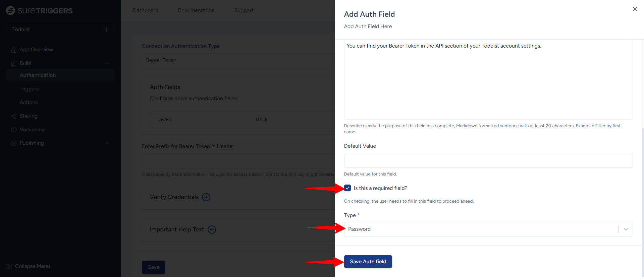Click the Save button on Authentication page
Image resolution: width=644 pixels, height=277 pixels.
click(x=154, y=267)
